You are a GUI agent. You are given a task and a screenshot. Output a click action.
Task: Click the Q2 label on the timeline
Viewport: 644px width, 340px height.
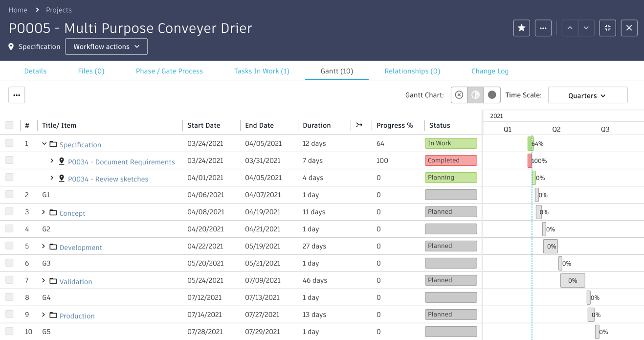coord(556,129)
